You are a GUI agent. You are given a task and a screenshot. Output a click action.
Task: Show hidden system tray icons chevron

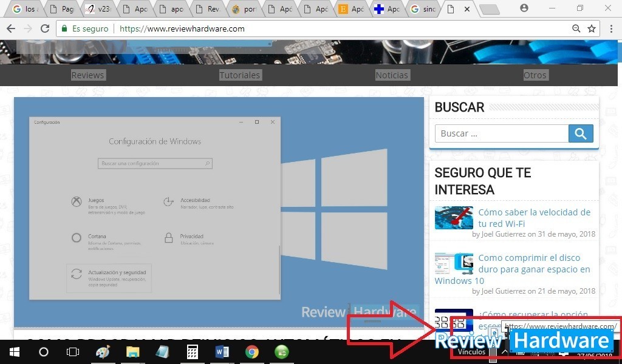[x=504, y=352]
